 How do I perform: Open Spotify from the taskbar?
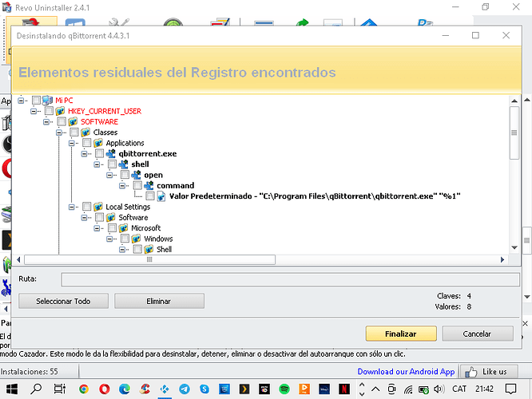pos(284,389)
